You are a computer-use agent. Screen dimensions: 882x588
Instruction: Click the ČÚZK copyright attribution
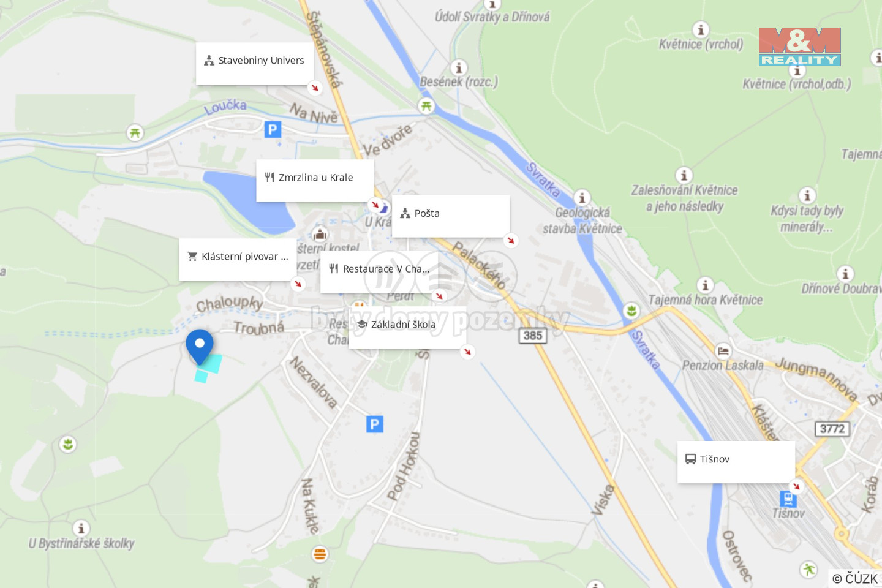[855, 578]
